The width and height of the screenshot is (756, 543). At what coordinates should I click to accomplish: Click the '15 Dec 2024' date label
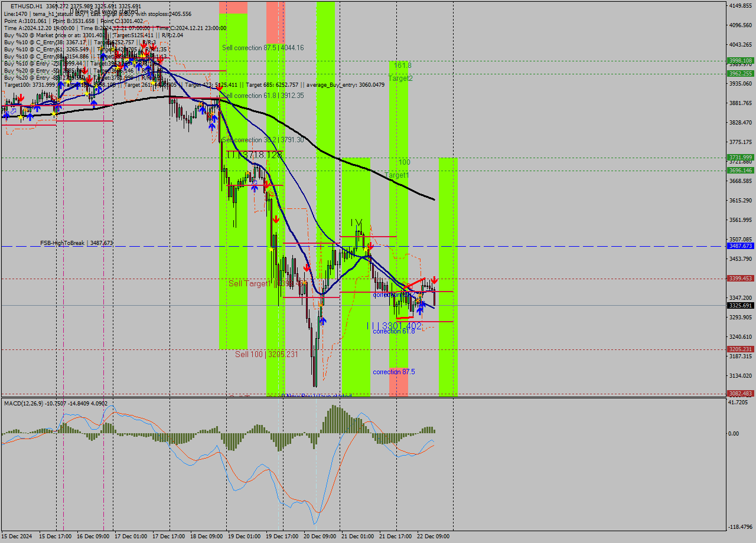click(x=18, y=537)
